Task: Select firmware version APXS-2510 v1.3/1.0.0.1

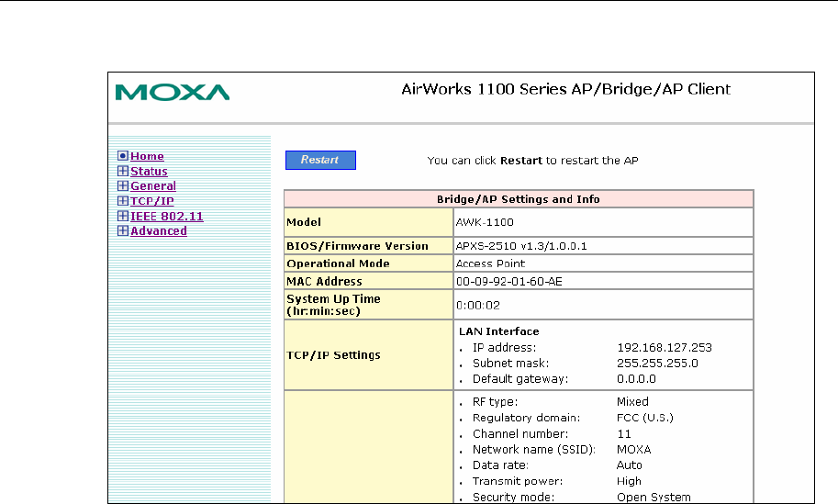Action: click(521, 246)
